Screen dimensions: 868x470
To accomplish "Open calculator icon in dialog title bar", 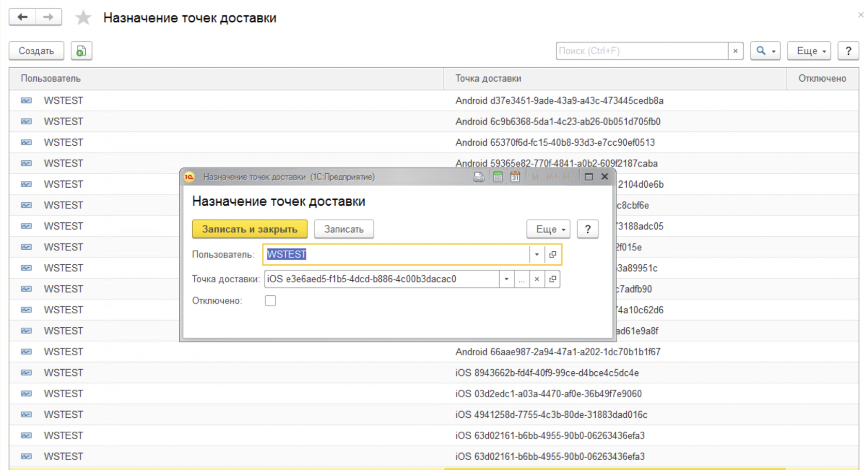I will 498,177.
